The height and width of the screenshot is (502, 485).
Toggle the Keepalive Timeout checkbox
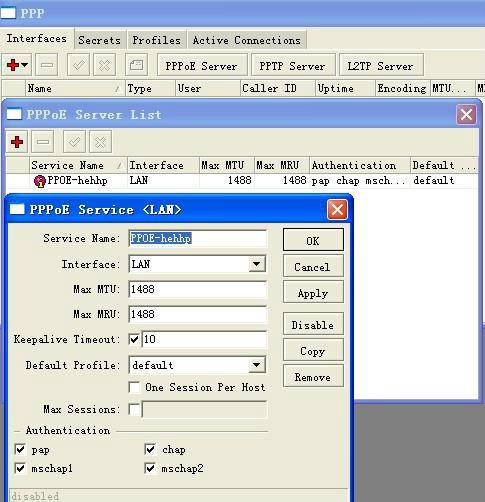click(x=134, y=339)
